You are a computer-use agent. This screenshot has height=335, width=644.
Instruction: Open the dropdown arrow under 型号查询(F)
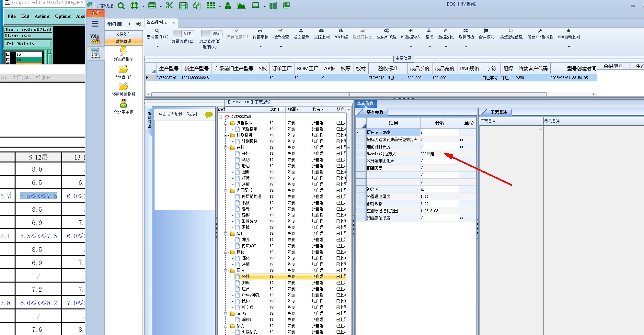(157, 47)
